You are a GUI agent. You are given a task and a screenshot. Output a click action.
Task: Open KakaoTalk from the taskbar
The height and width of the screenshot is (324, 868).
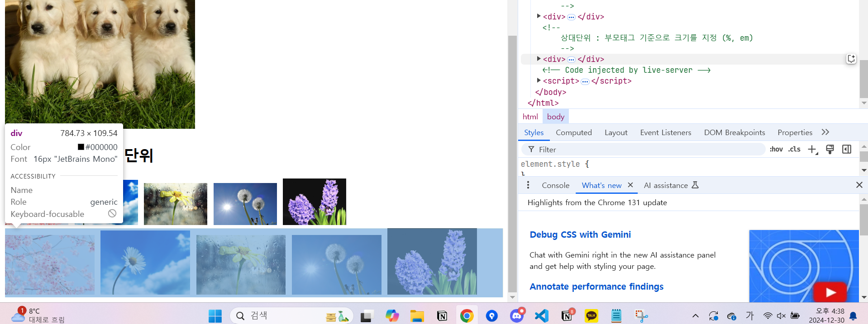pos(591,316)
